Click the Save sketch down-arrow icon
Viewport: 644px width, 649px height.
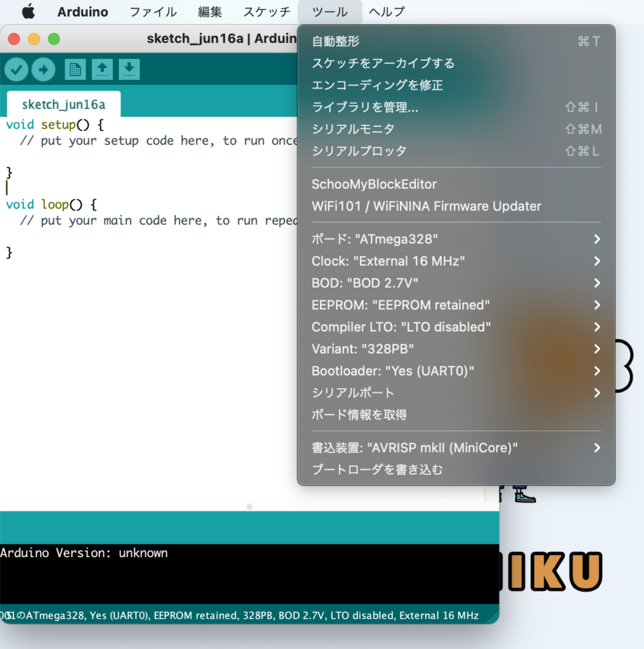129,69
